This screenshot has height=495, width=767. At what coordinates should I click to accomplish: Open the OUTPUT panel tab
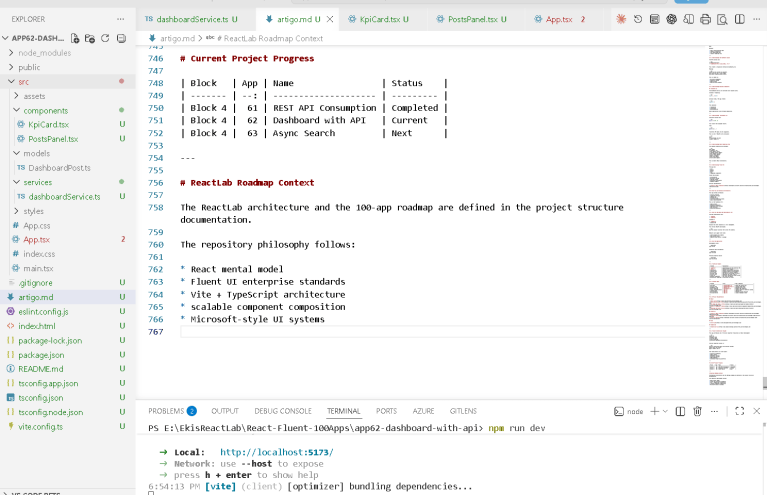click(x=225, y=411)
